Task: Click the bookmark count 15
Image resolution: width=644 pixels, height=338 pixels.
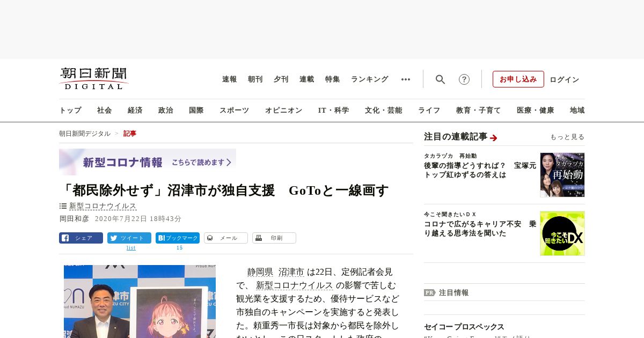Action: (180, 248)
